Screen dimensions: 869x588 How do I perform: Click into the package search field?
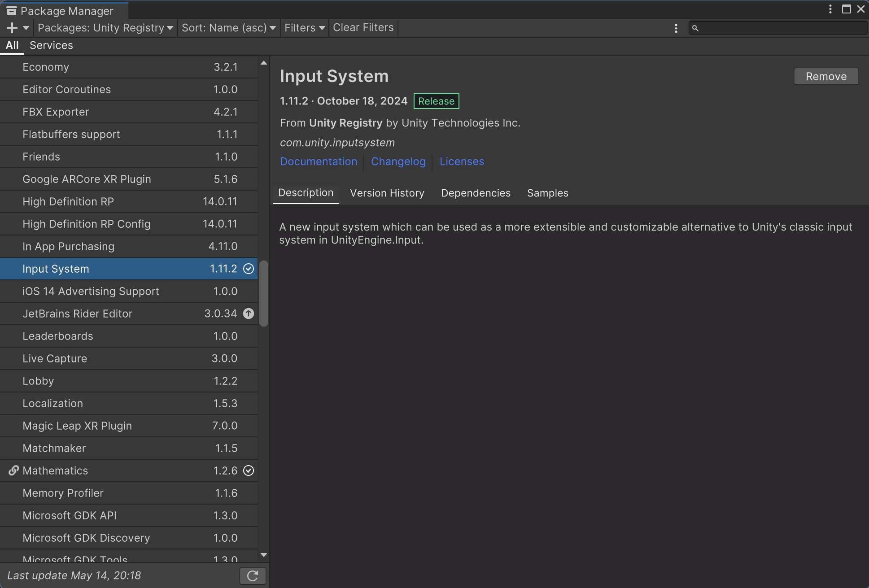(x=781, y=28)
